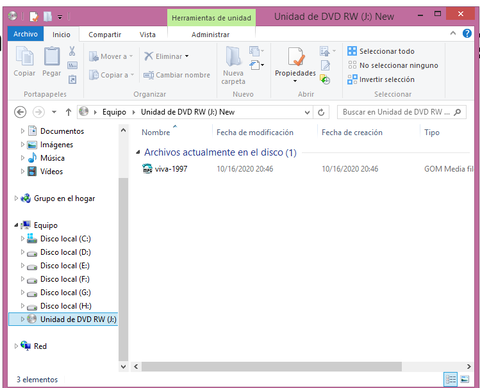Click the Nueva carpeta icon
Image resolution: width=480 pixels, height=388 pixels.
coord(233,57)
